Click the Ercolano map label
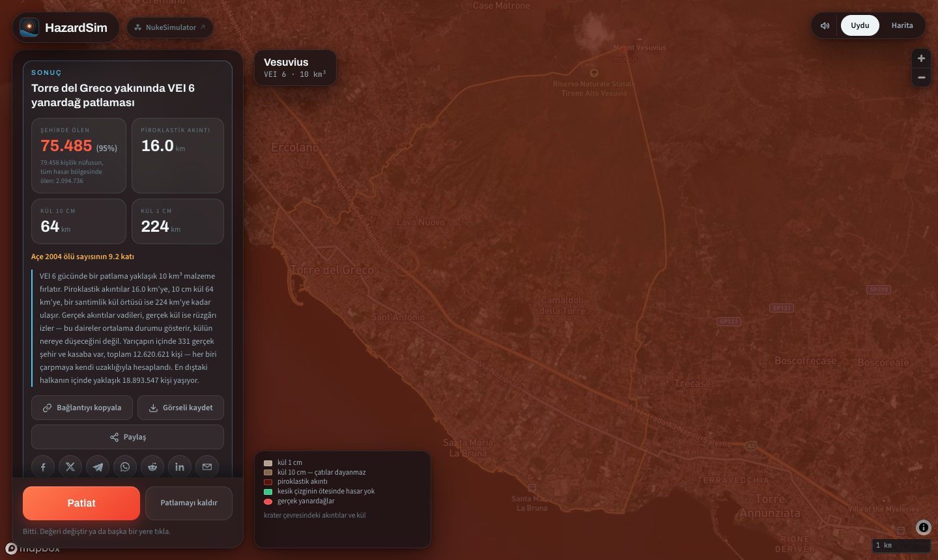 tap(295, 148)
